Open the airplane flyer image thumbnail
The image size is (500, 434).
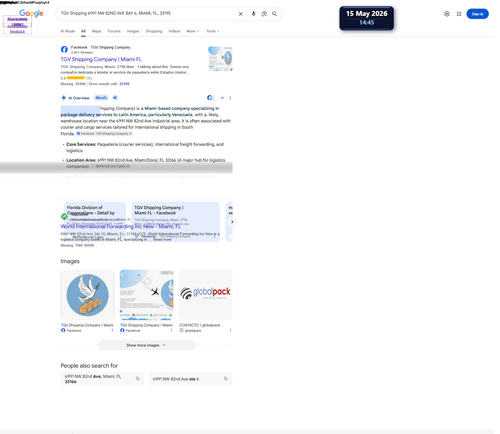pos(146,295)
